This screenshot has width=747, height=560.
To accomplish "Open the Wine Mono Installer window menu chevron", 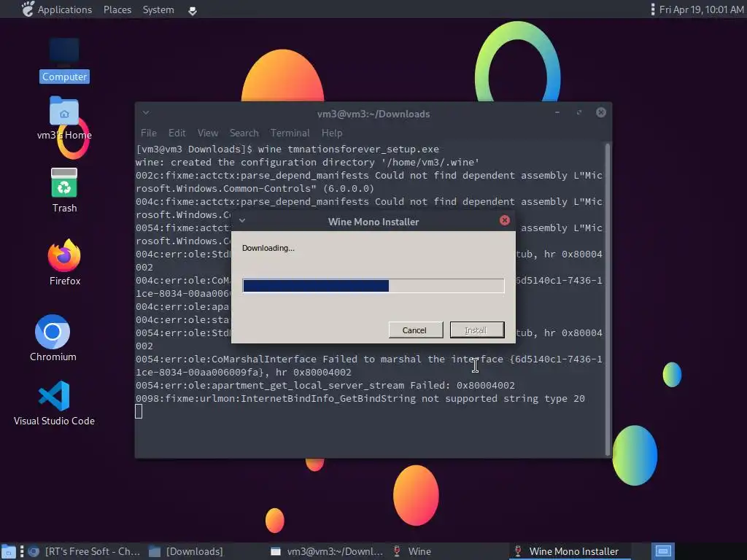I will 242,220.
